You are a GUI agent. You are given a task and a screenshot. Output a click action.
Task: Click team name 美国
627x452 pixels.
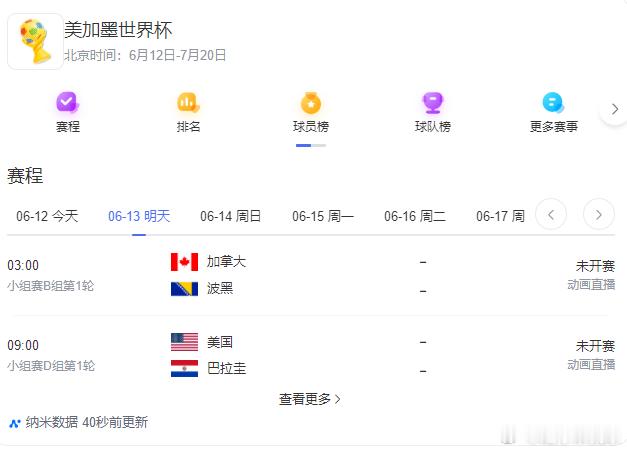pos(220,342)
